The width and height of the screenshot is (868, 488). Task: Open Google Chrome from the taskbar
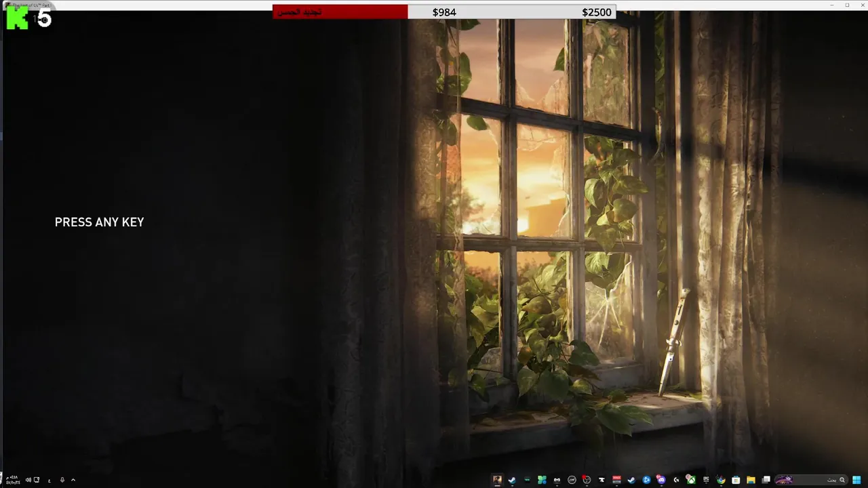click(x=721, y=480)
